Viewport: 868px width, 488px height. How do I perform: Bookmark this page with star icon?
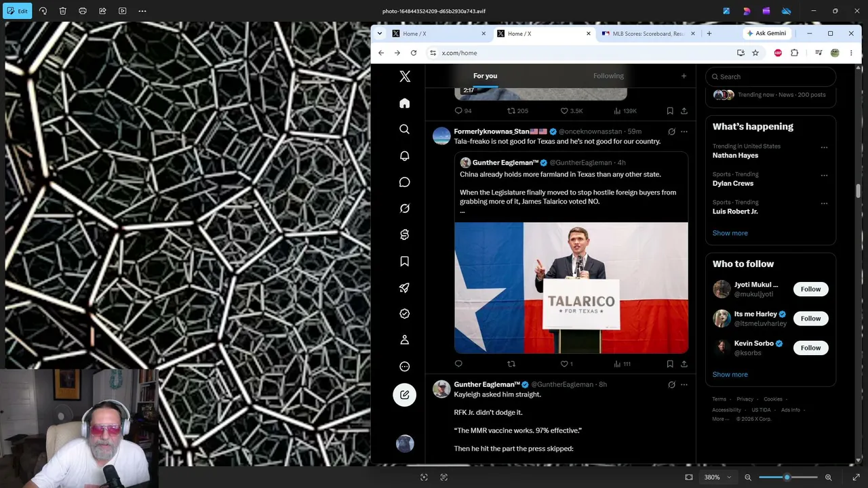[755, 53]
